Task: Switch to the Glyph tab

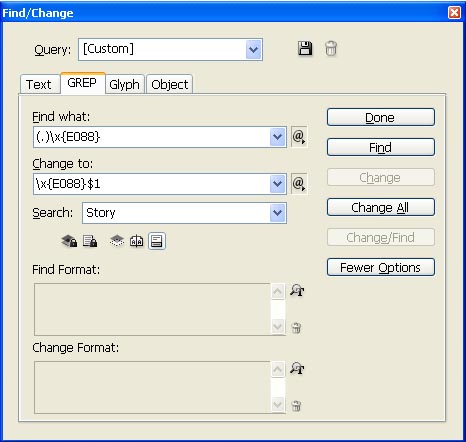Action: coord(125,84)
